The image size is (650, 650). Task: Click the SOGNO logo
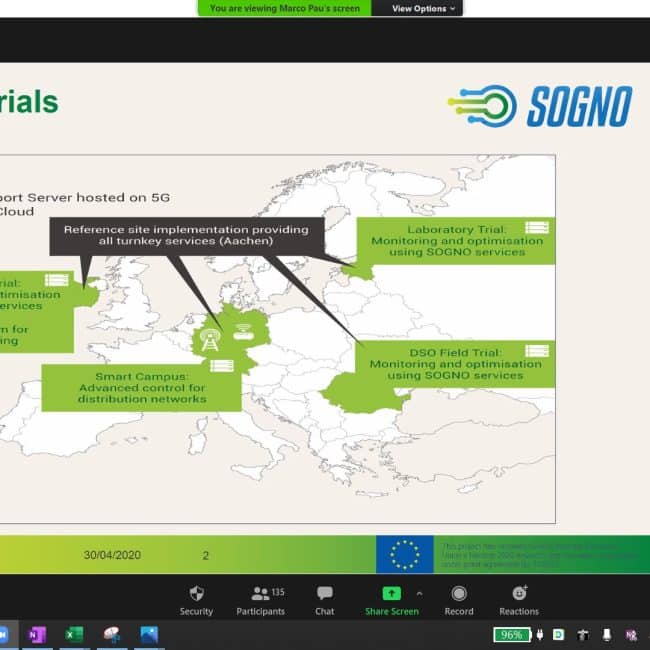click(x=540, y=106)
